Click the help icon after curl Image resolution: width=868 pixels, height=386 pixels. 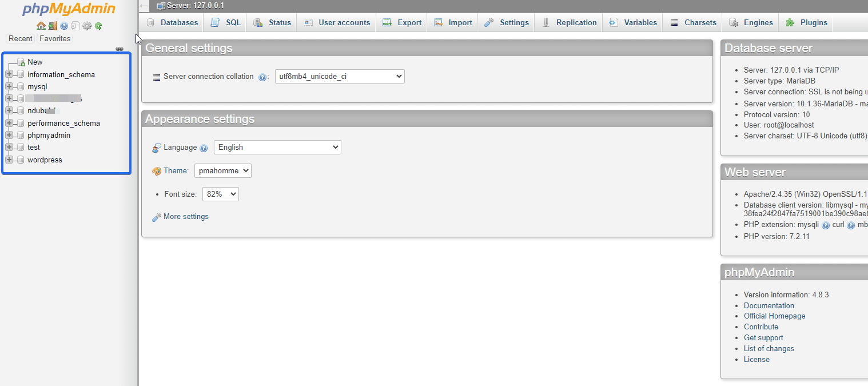tap(851, 225)
